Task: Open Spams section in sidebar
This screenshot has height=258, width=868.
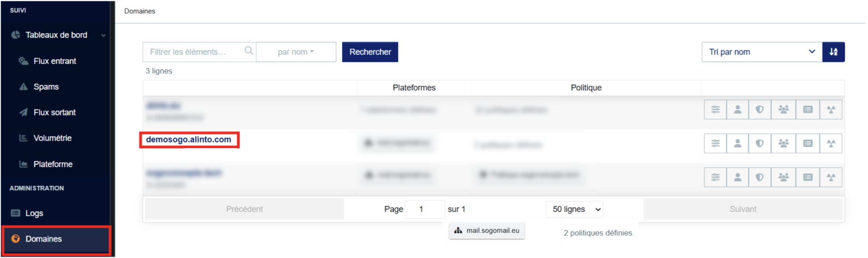Action: pos(46,87)
